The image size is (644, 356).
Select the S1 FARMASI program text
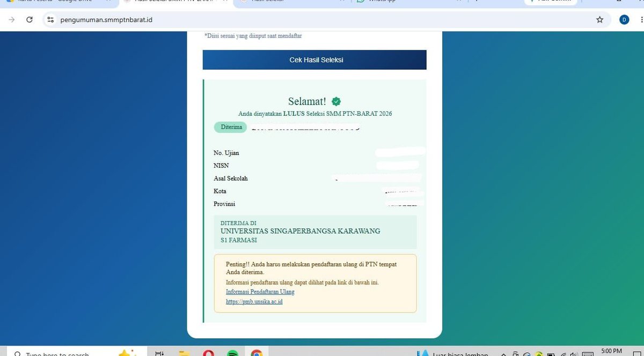(239, 240)
